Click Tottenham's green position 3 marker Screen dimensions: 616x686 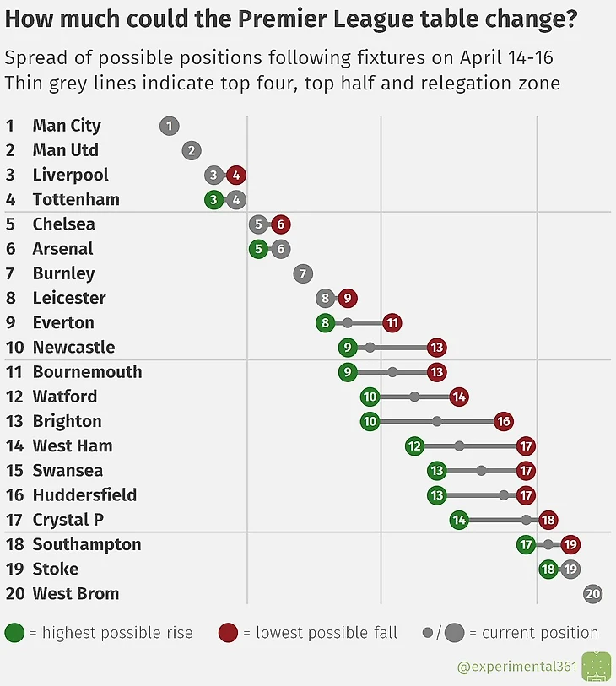214,200
